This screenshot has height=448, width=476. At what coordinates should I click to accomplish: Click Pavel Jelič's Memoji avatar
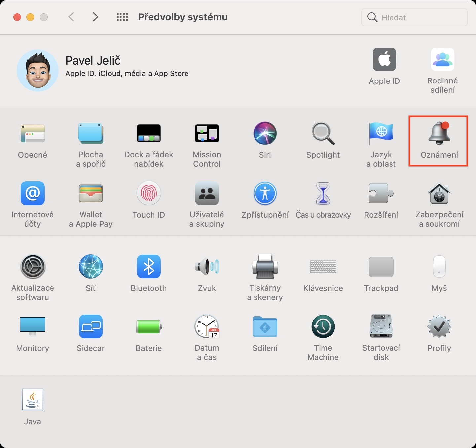coord(38,71)
